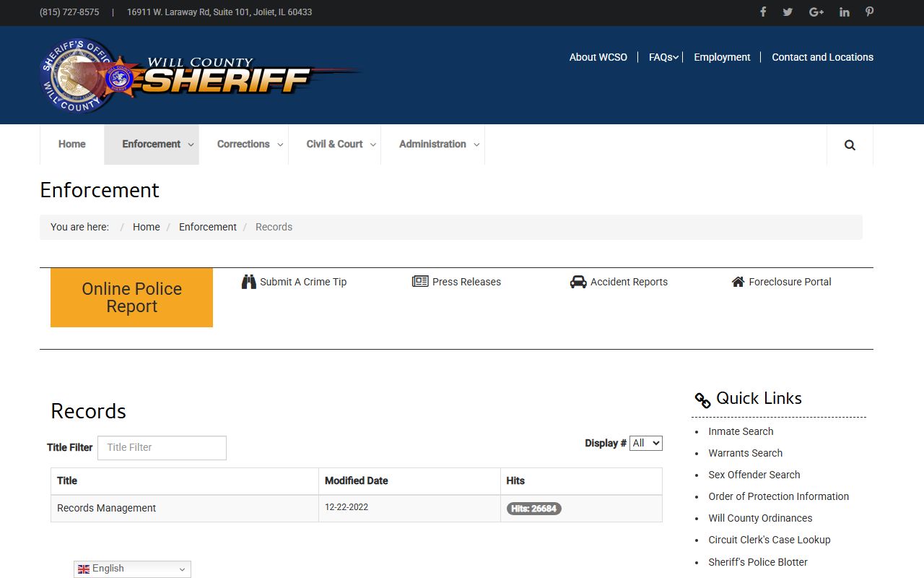924x578 pixels.
Task: Open Submit A Crime Tip link
Action: point(303,282)
